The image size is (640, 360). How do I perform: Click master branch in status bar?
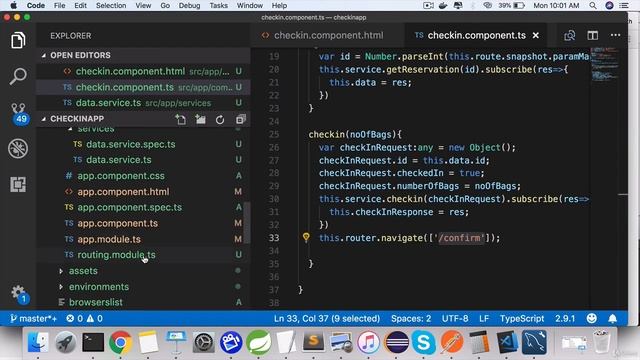tap(34, 318)
